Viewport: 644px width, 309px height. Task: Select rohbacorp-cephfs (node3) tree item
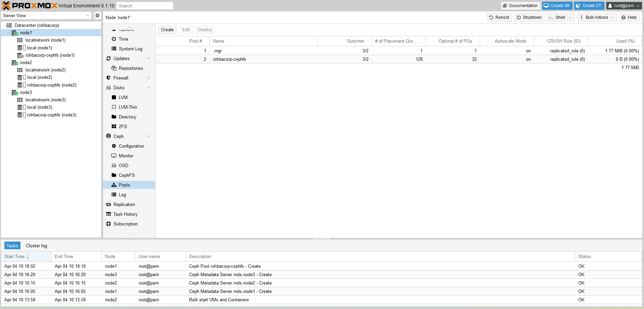[51, 115]
